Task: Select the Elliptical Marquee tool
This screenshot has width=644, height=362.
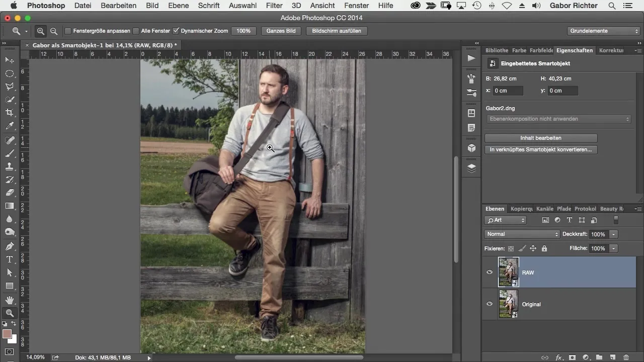Action: pyautogui.click(x=10, y=73)
